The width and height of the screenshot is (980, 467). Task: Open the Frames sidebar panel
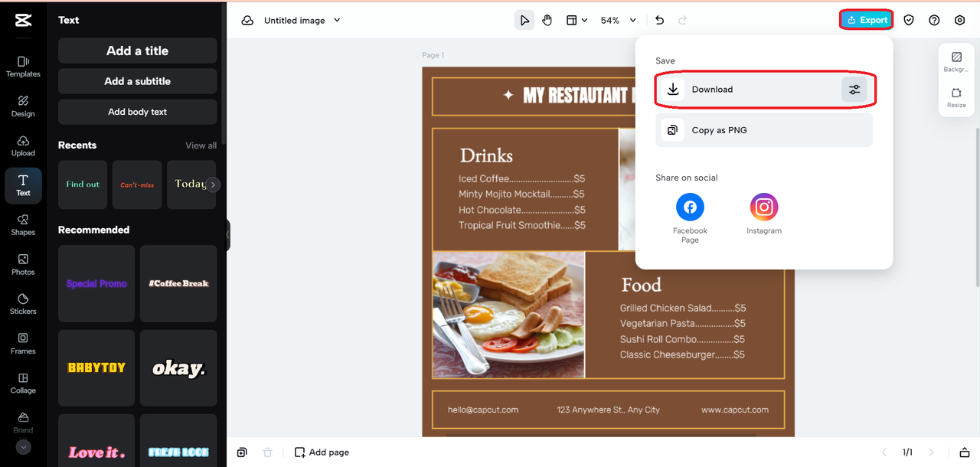click(23, 344)
